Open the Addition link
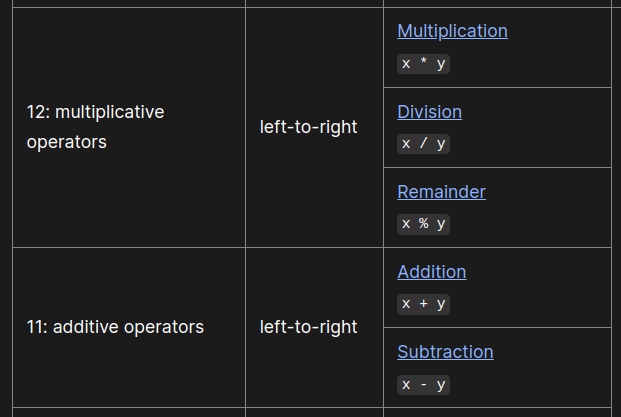Screen dimensions: 621x417 click(431, 271)
